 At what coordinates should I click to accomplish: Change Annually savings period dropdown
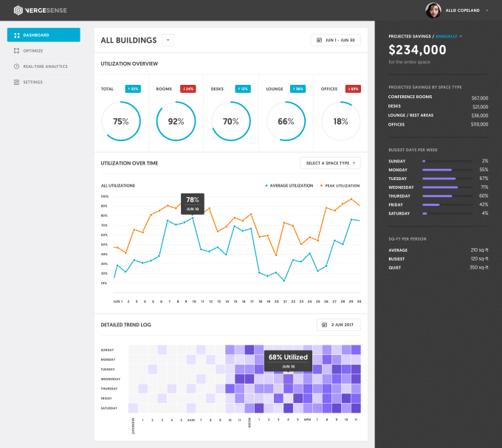tap(449, 36)
